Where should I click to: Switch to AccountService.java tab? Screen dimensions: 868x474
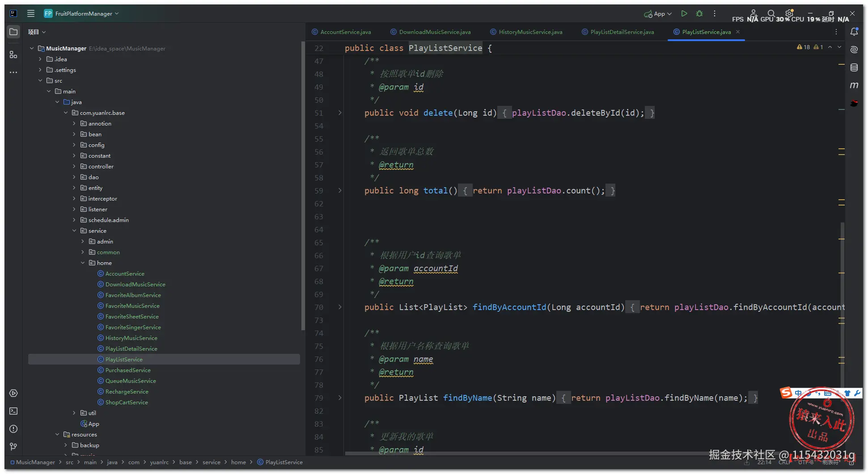click(x=342, y=32)
